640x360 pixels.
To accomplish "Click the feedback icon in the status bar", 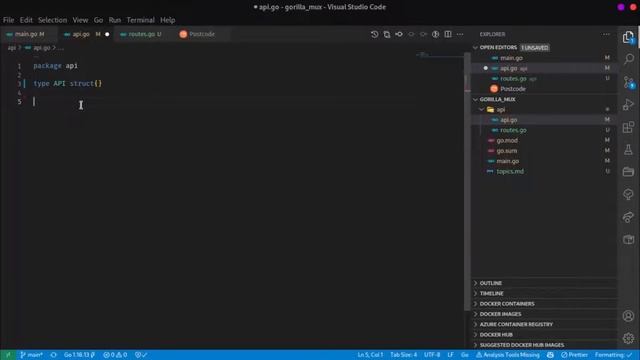I will 550,355.
